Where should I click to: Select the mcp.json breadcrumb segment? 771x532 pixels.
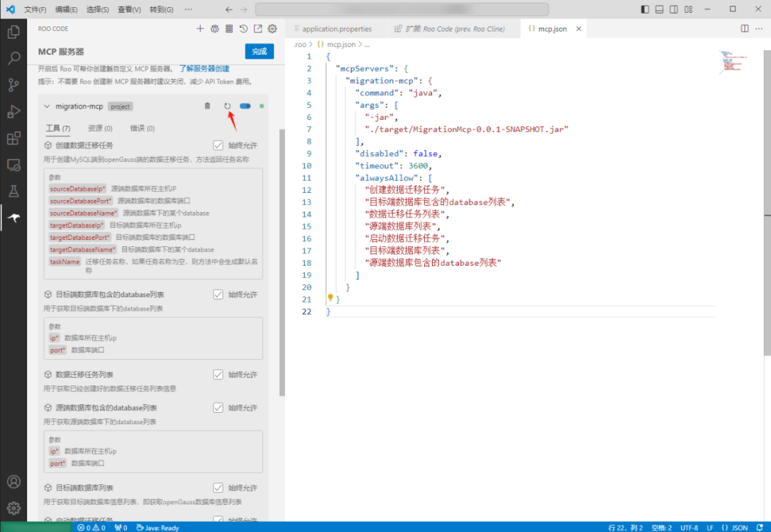[341, 44]
